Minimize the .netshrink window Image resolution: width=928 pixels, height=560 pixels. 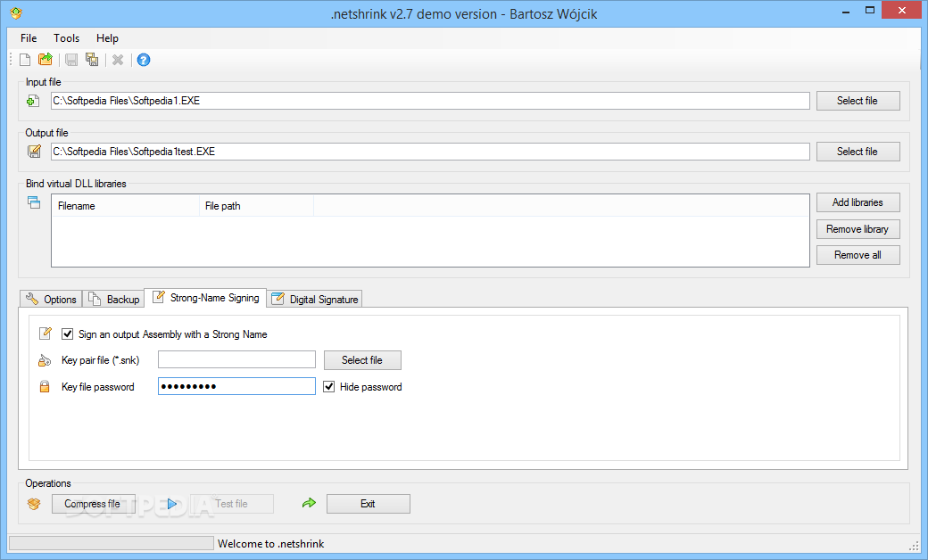tap(846, 11)
